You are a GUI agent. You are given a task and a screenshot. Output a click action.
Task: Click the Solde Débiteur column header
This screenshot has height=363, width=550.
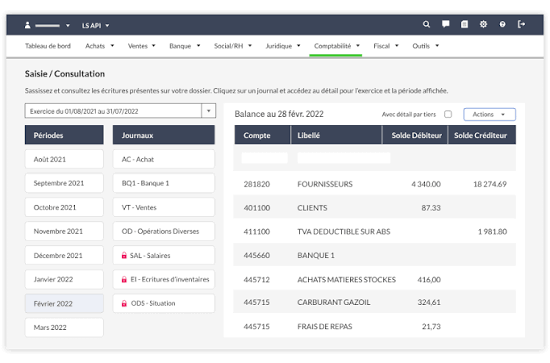415,135
